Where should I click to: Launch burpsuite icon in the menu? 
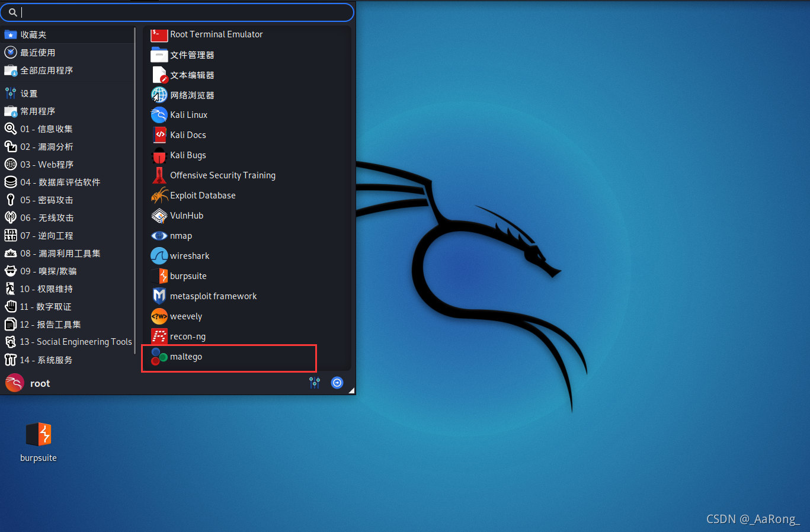click(x=159, y=276)
